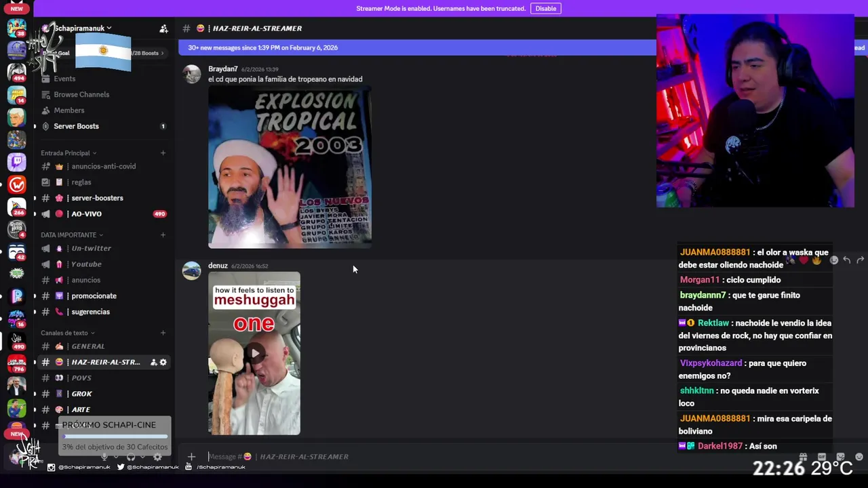Screen dimensions: 868x488
Task: Open the neon P server icon
Action: click(16, 296)
